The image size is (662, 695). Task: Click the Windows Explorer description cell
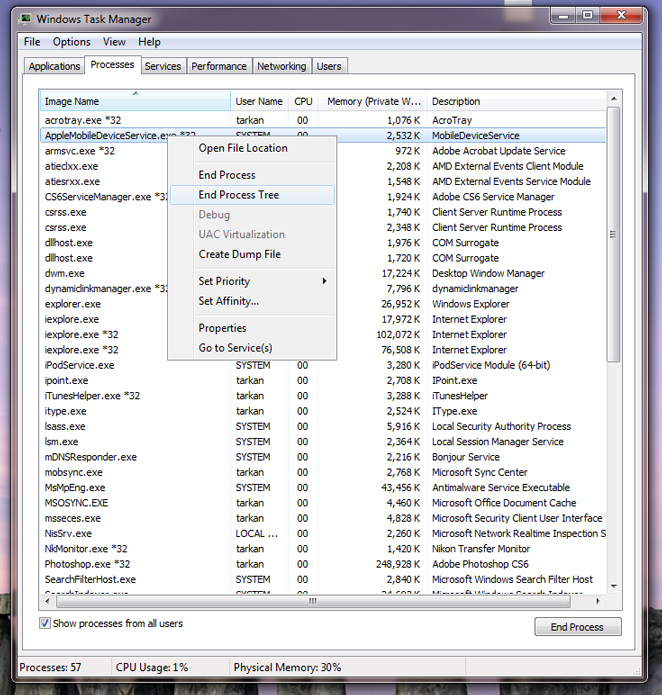click(x=471, y=304)
